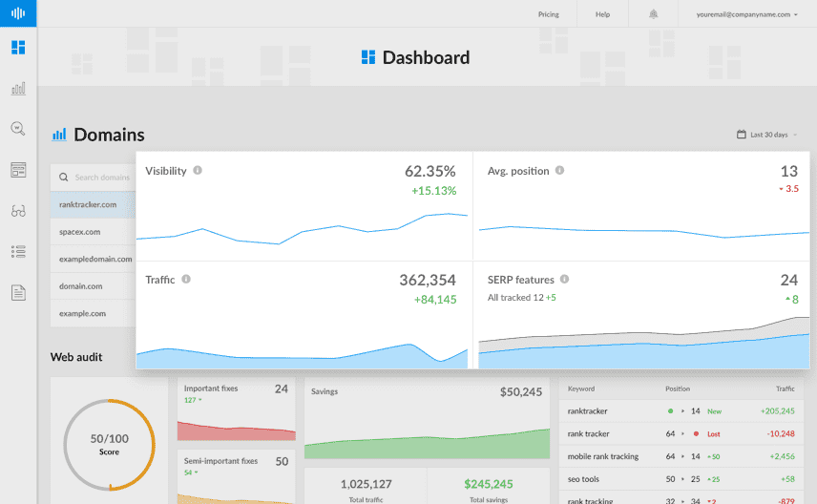This screenshot has width=817, height=504.
Task: Click the SERP features area chart
Action: (644, 344)
